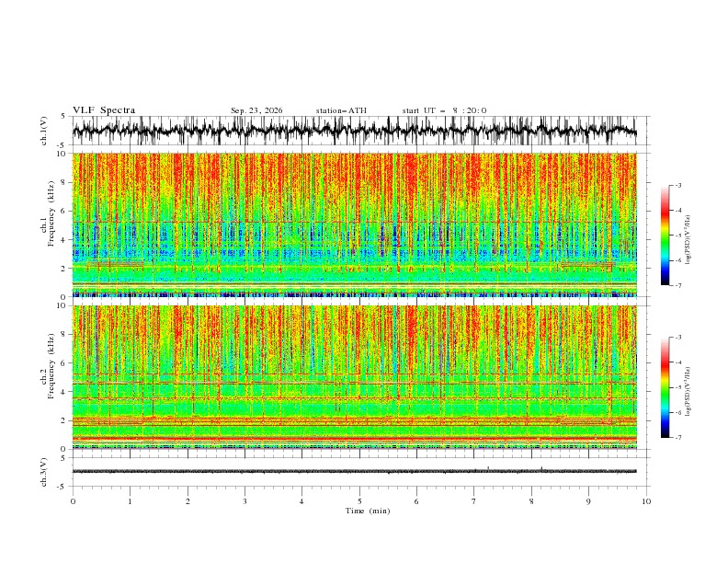The image size is (728, 563).
Task: Click the ch.2 spectrogram color bar
Action: (x=665, y=387)
